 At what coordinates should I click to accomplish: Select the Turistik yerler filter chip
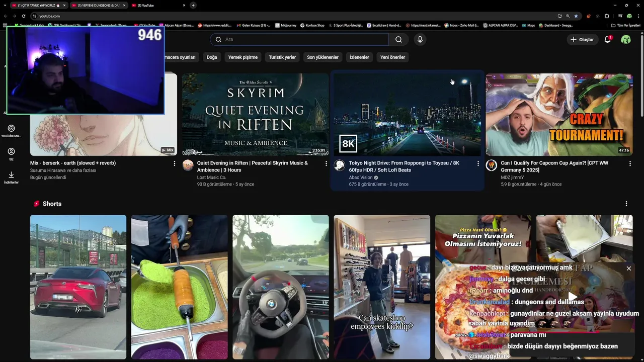click(x=282, y=57)
